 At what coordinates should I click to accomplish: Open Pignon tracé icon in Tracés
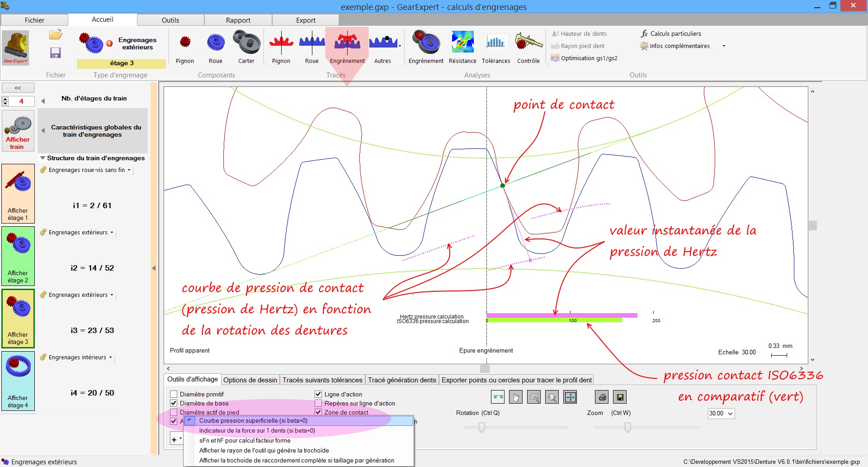281,42
